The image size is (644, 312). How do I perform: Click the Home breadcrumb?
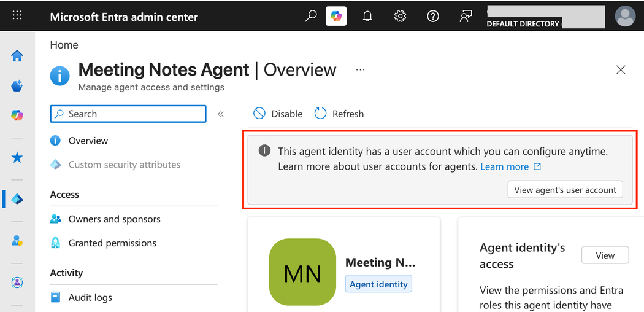64,45
